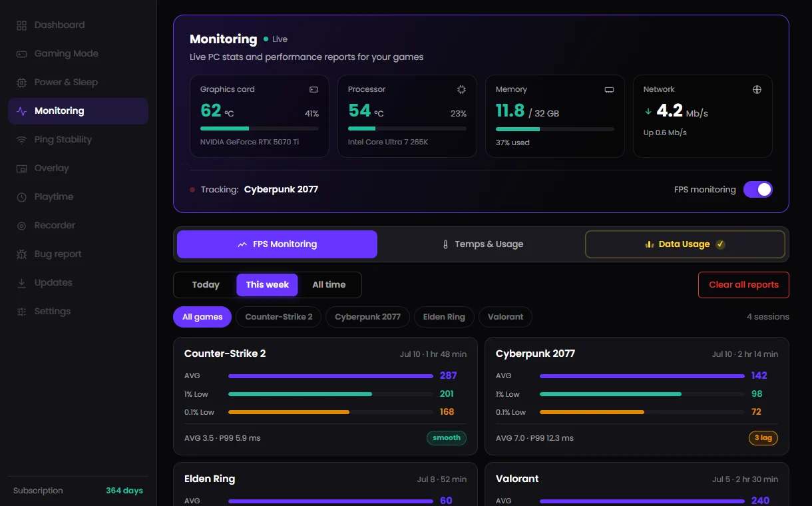Screen dimensions: 812x506
Task: Click the Up 0.6 Mb/s text
Action: click(x=665, y=132)
